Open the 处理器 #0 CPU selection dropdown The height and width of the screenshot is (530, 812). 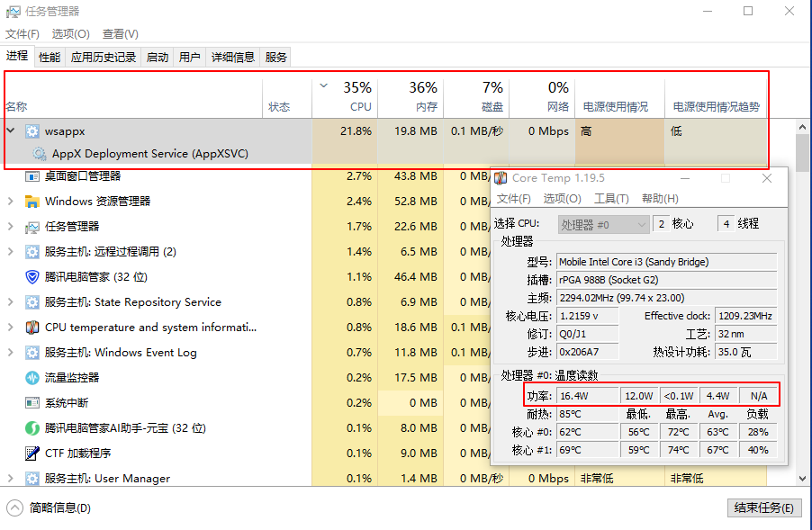604,225
